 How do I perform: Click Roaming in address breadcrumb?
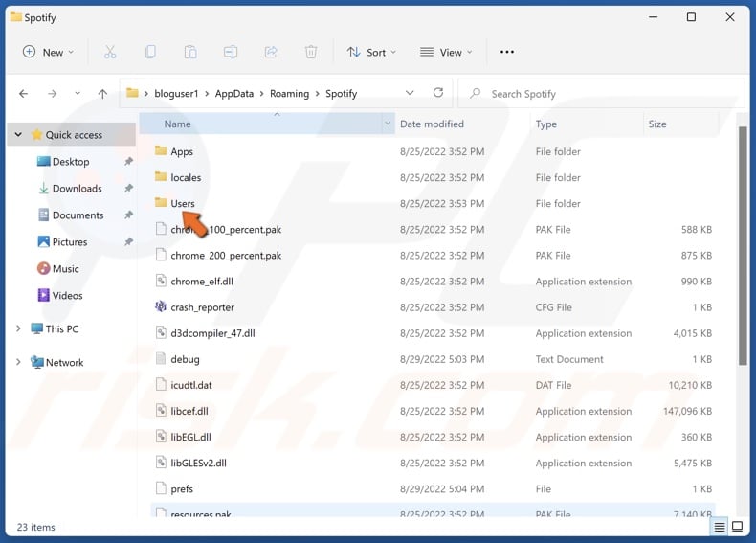[x=289, y=93]
